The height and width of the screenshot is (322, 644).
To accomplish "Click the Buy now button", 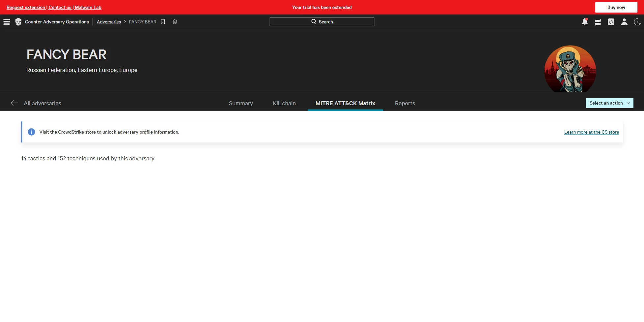I will click(616, 7).
